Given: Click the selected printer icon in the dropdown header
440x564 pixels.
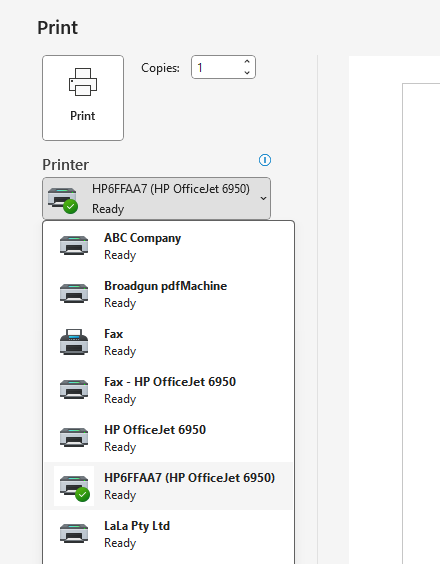Looking at the screenshot, I should pyautogui.click(x=63, y=200).
